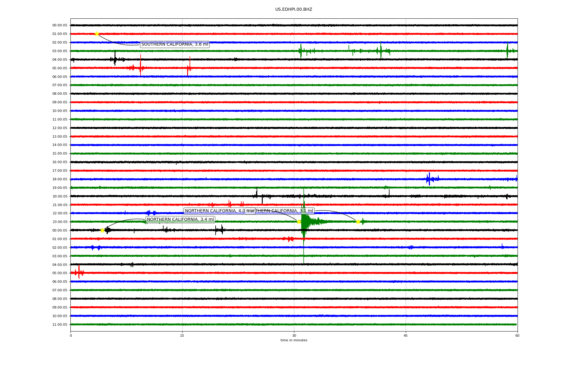Viewport: 588px width, 368px height.
Task: Click the 45 tick on time axis
Action: pyautogui.click(x=405, y=335)
